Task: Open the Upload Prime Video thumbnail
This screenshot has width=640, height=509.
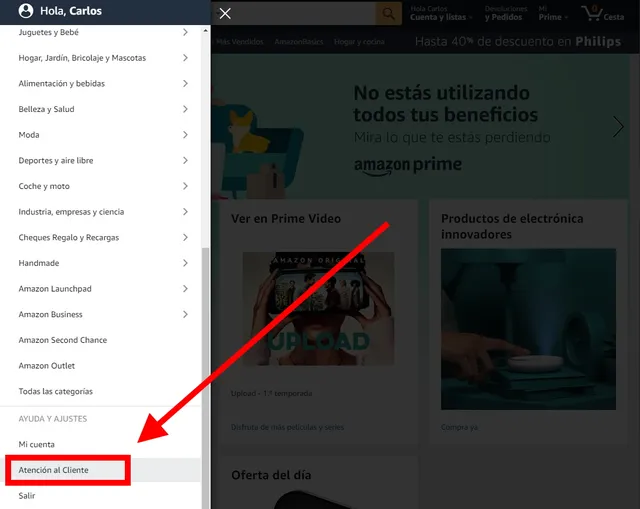Action: click(x=318, y=309)
